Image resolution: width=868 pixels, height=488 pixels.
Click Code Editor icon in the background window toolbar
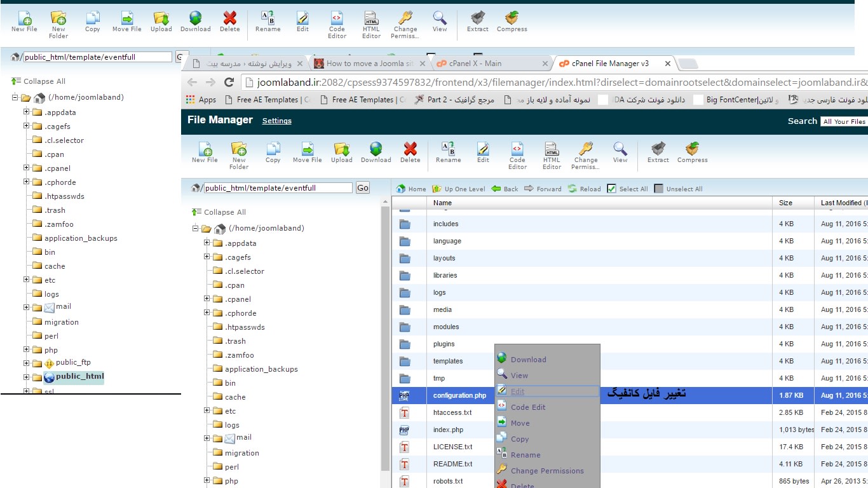[337, 18]
